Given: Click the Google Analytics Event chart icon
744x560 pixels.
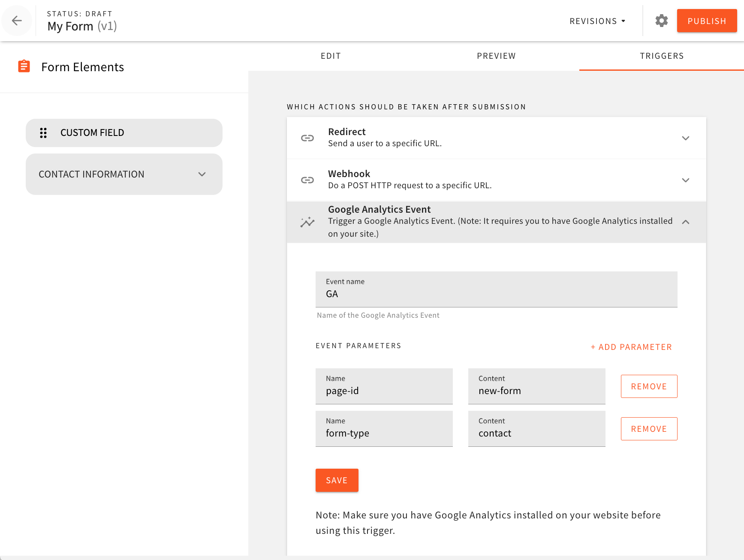Looking at the screenshot, I should point(307,222).
